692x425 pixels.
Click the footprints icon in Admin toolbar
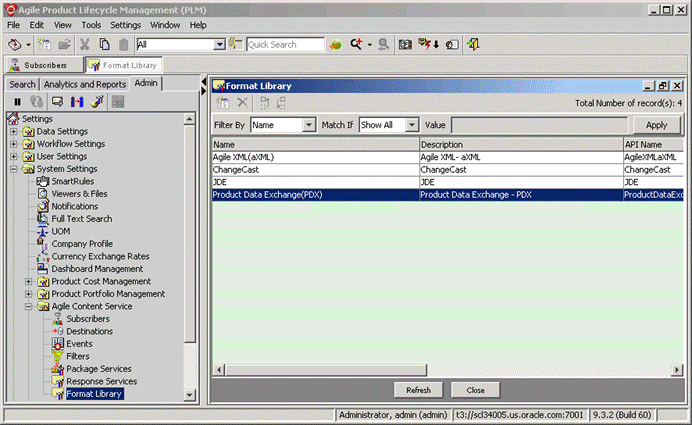pos(37,102)
